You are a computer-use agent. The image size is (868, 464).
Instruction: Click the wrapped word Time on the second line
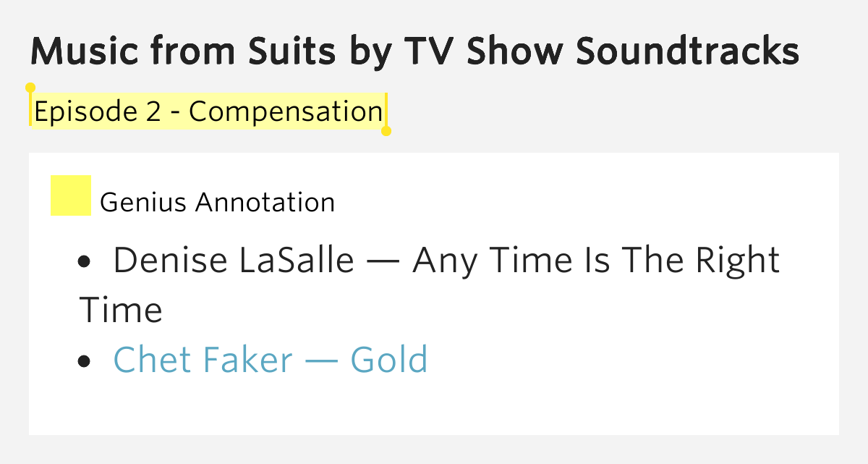pyautogui.click(x=120, y=310)
